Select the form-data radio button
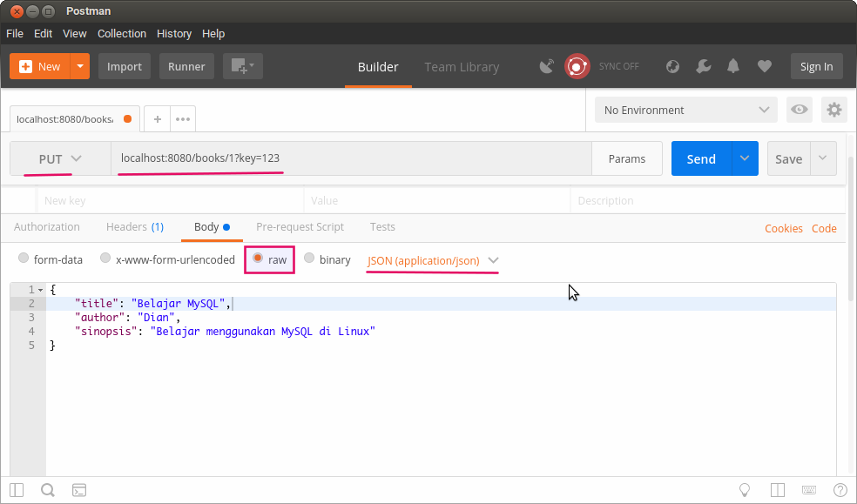This screenshot has width=857, height=504. [24, 259]
